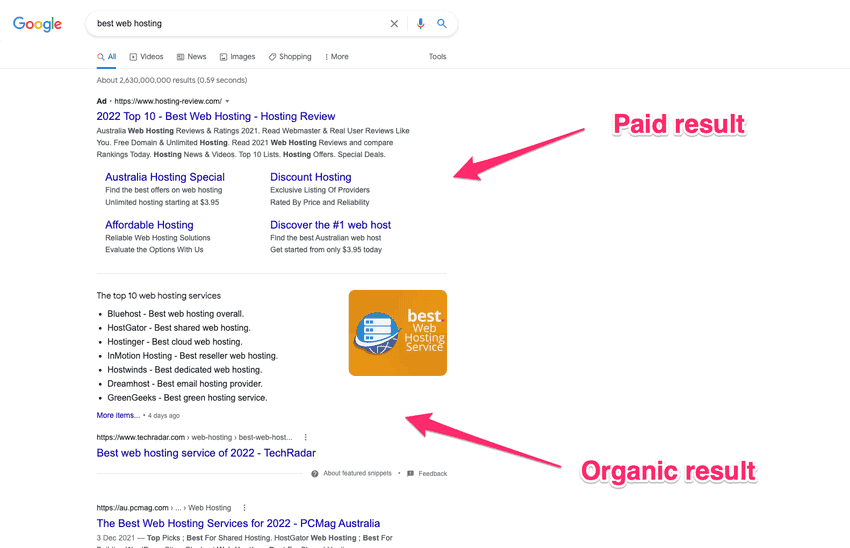Open 'Best web hosting service of 2022 - TechRadar'

point(206,453)
